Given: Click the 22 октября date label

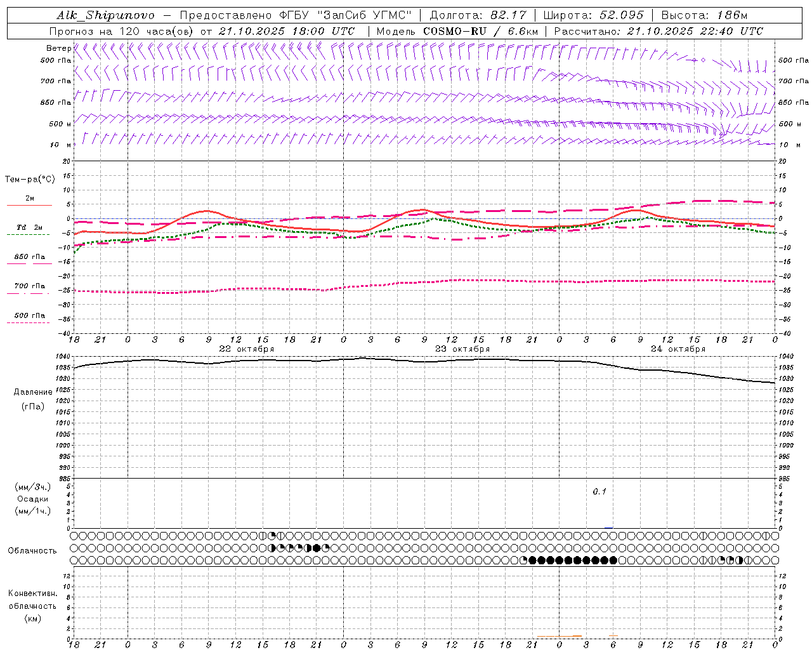Looking at the screenshot, I should click(247, 349).
